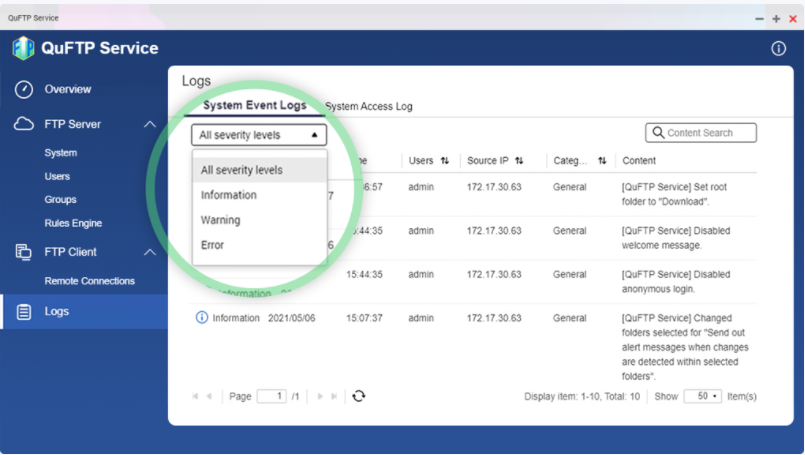Select Warning severity option
Screen dimensions: 805x455
click(x=259, y=220)
